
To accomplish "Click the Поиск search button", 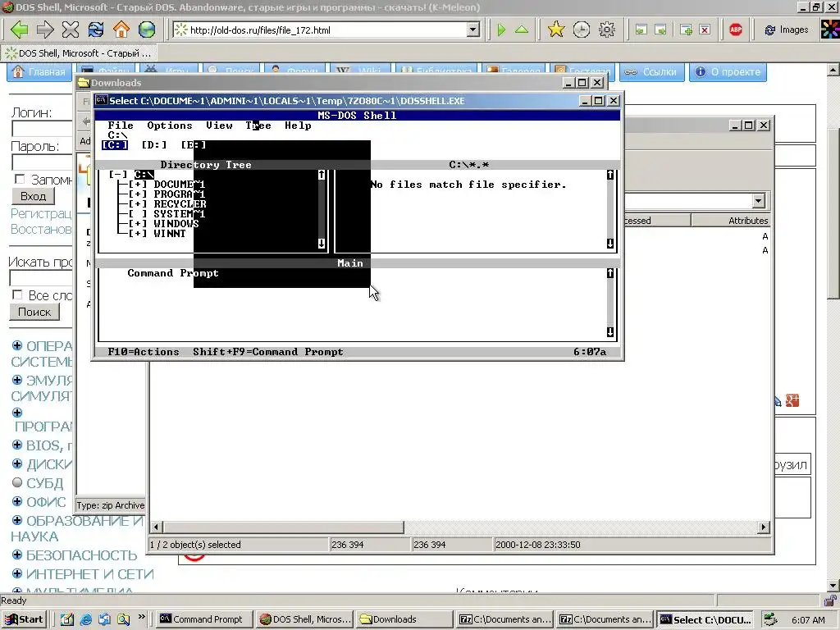I will (34, 312).
